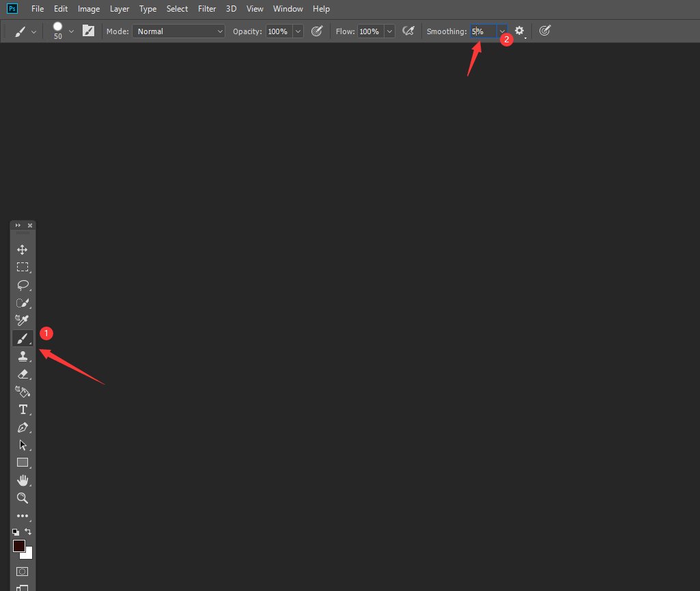Select the Zoom tool
Screen dimensions: 700x591
pyautogui.click(x=23, y=498)
